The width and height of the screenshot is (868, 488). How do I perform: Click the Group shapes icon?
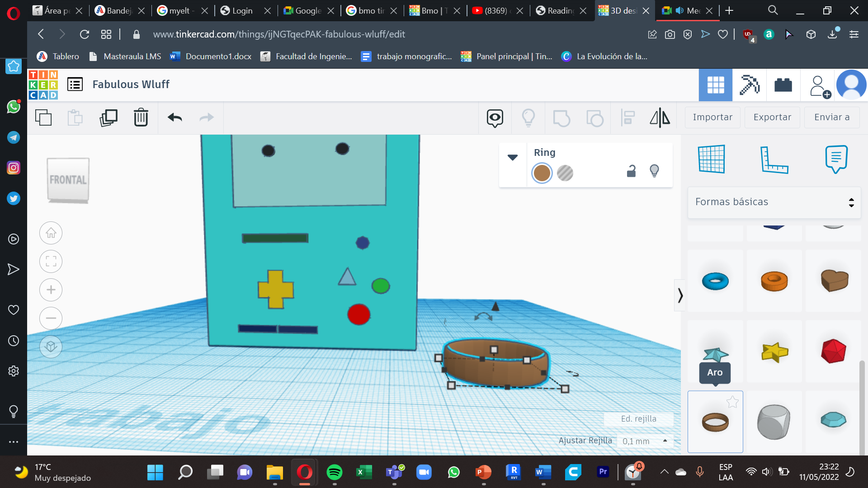561,118
